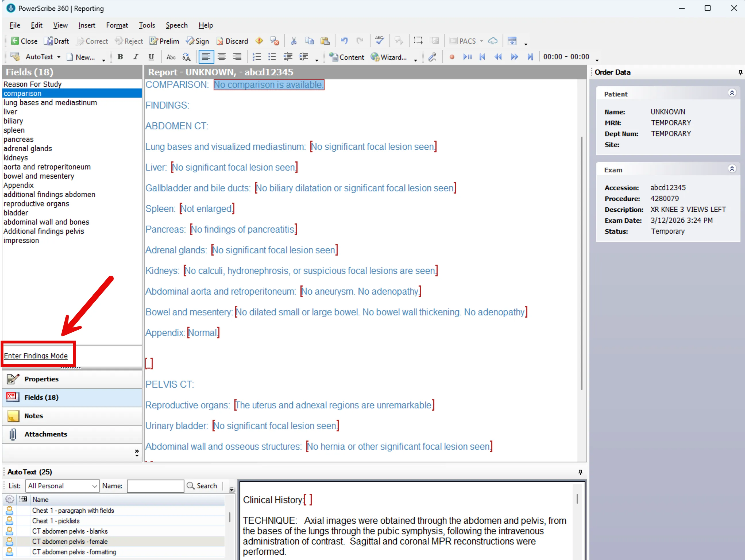Image resolution: width=745 pixels, height=560 pixels.
Task: Collapse the Patient section
Action: [x=732, y=93]
